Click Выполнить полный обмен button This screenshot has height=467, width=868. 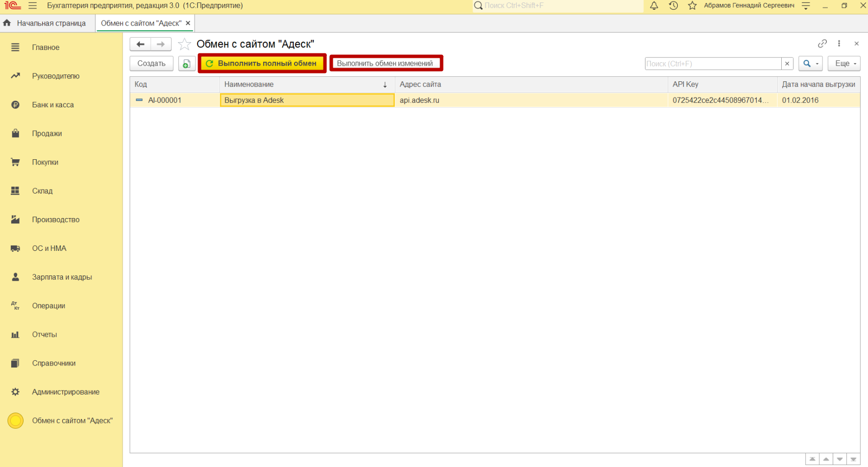(x=262, y=64)
